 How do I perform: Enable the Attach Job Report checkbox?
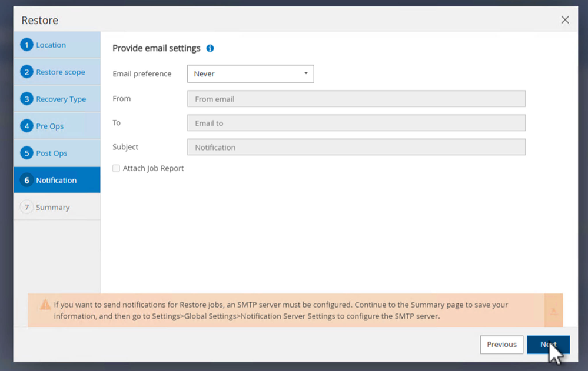[116, 168]
